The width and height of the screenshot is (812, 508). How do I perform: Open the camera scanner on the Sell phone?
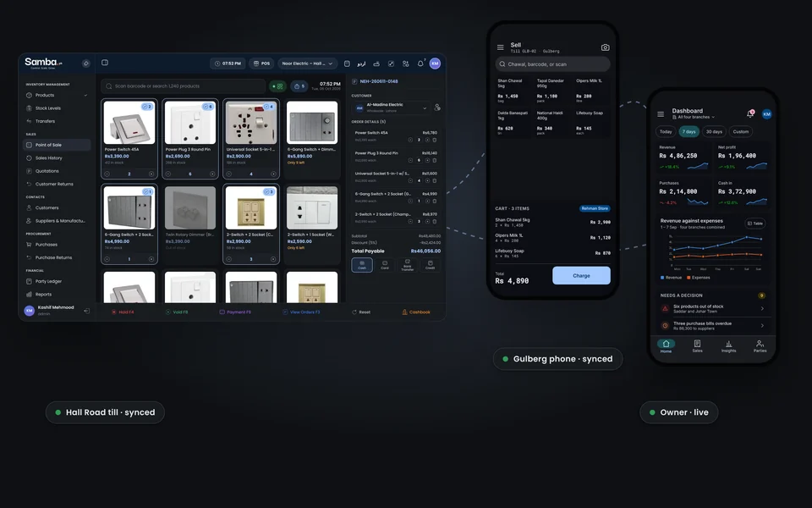(605, 47)
